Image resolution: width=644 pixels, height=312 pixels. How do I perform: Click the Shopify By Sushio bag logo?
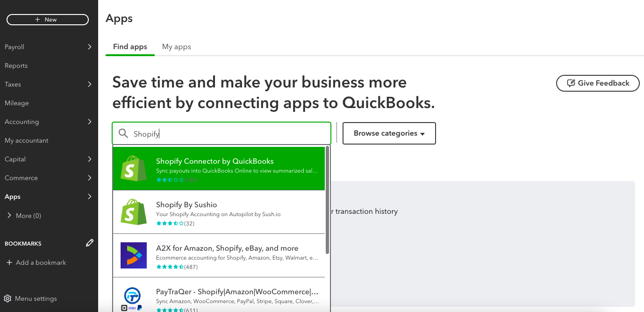(134, 212)
